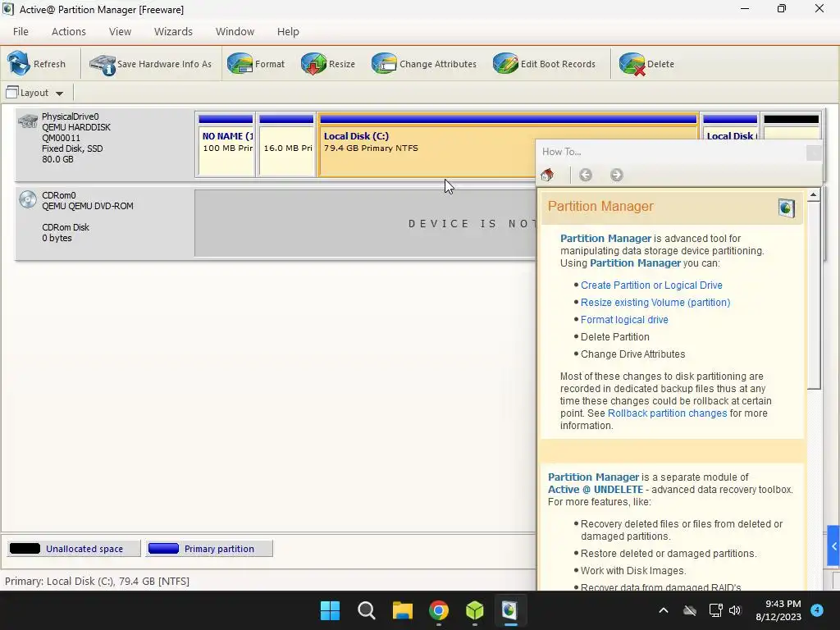Open the View menu
Screen dimensions: 840x630
coord(120,32)
